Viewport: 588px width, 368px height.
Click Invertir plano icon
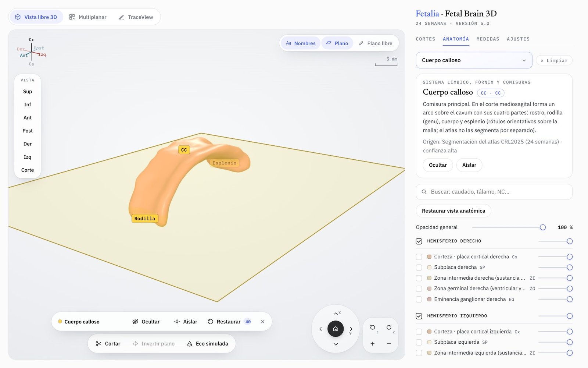pos(135,344)
